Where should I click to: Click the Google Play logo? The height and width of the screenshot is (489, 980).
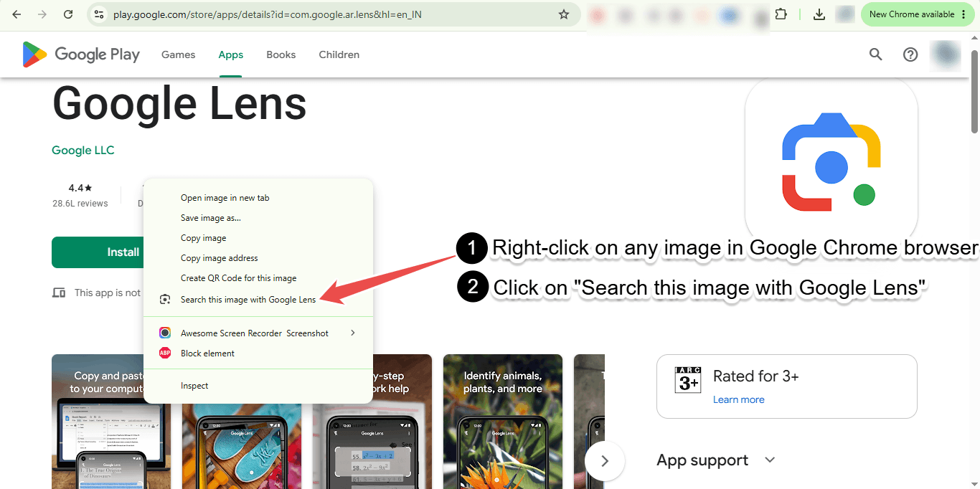[81, 54]
